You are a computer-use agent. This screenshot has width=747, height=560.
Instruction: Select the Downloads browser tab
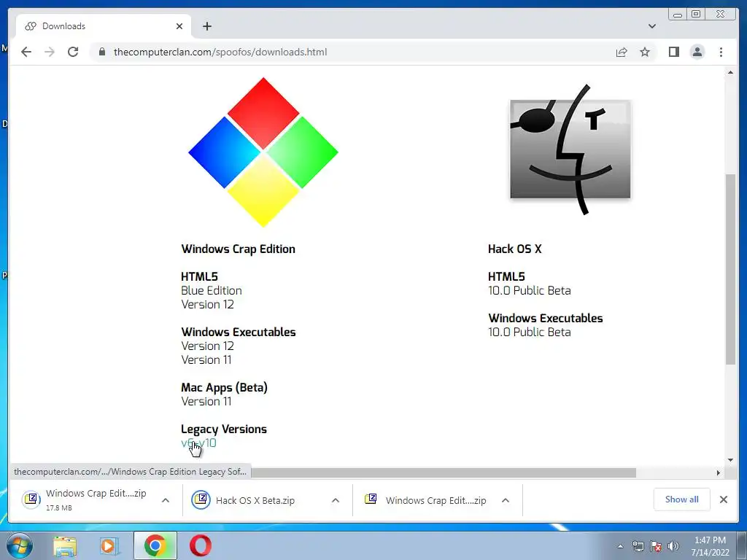tap(104, 26)
